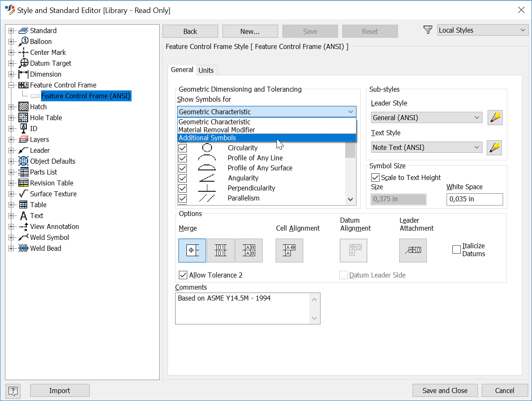This screenshot has width=532, height=401.
Task: Toggle Scale to Text Height
Action: tap(375, 177)
